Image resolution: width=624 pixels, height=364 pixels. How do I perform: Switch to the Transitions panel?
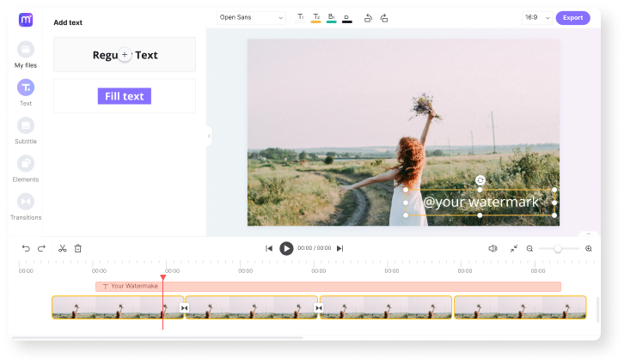(26, 201)
